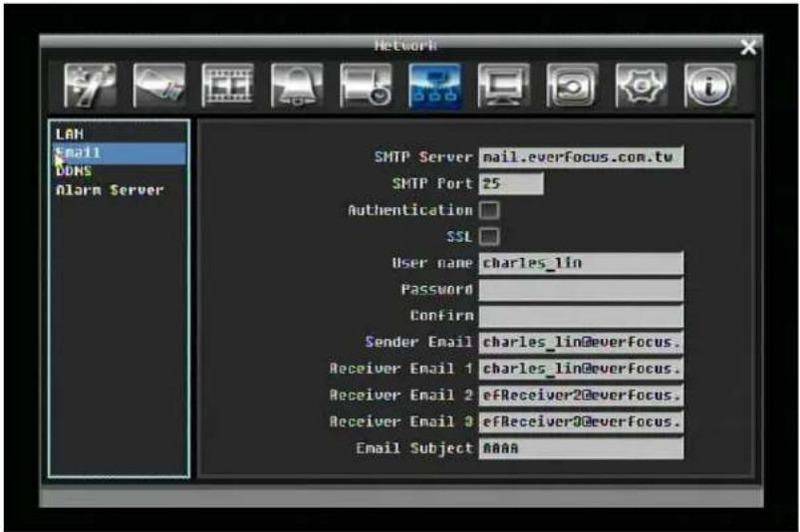Edit the Receiver Email 2 field

581,396
